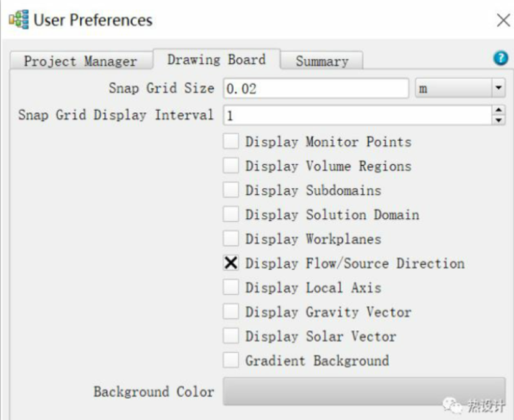The width and height of the screenshot is (514, 420).
Task: Close the User Preferences dialog
Action: pyautogui.click(x=503, y=21)
